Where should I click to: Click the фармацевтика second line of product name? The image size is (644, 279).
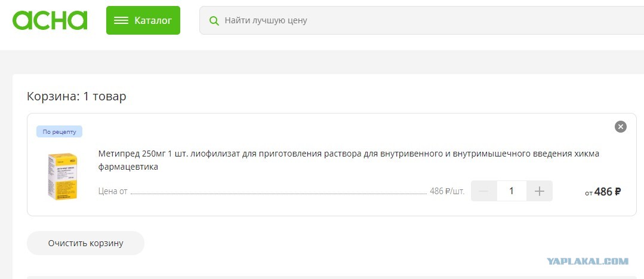tap(128, 167)
